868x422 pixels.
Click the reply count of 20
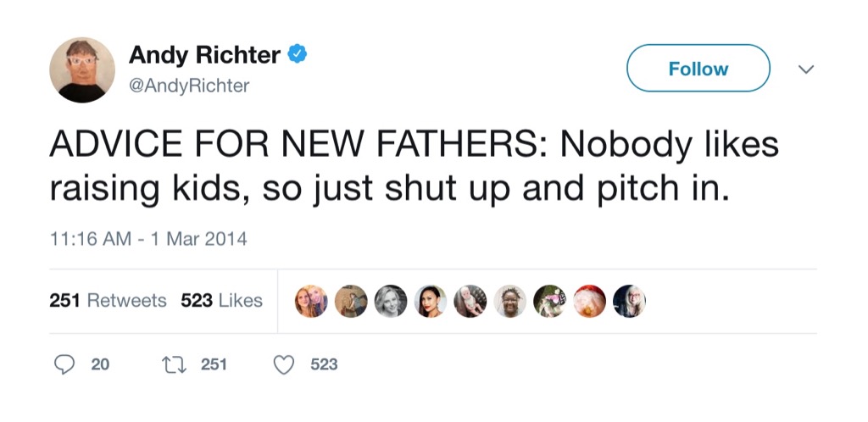[100, 364]
